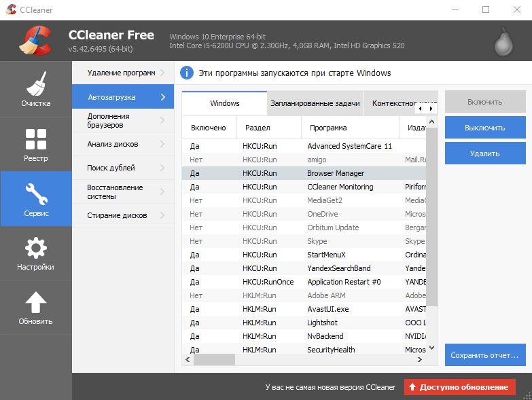Click the Доступно обновление button

pos(460,387)
